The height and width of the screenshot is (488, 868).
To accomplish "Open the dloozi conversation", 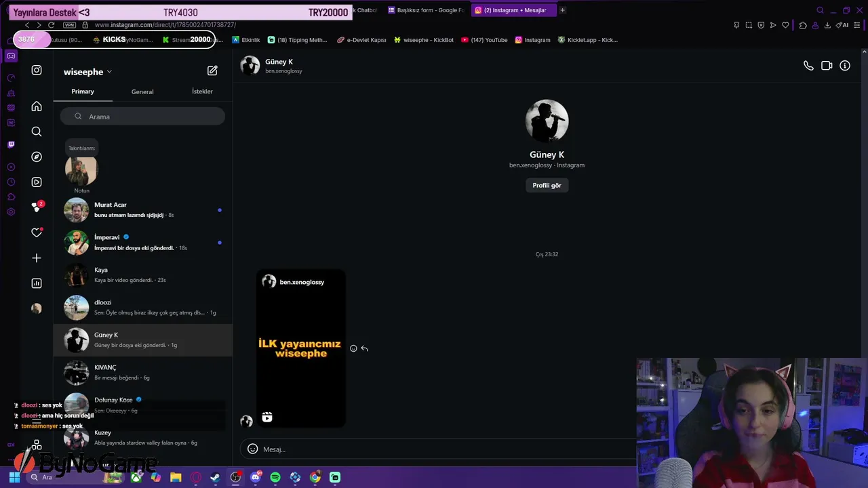I will (142, 307).
